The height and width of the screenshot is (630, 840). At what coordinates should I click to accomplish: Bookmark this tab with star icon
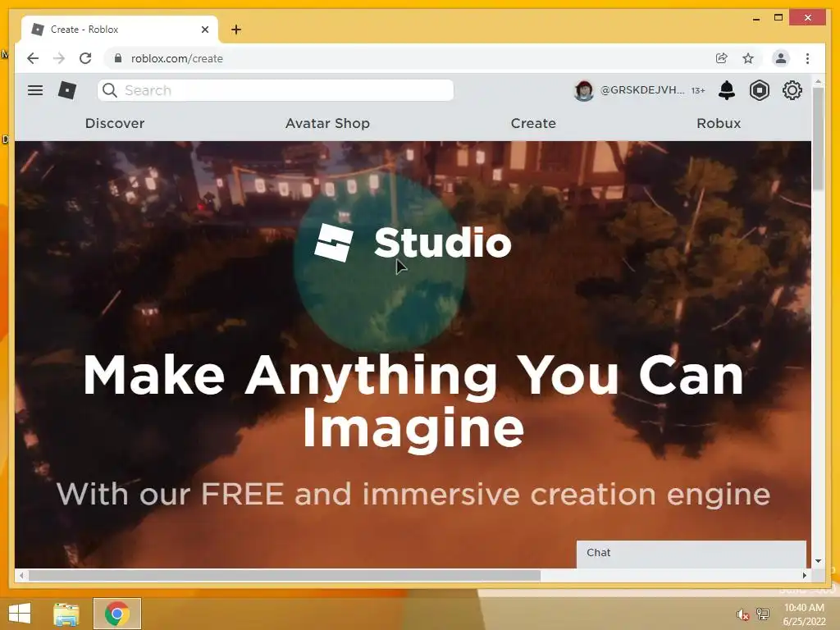[x=748, y=58]
